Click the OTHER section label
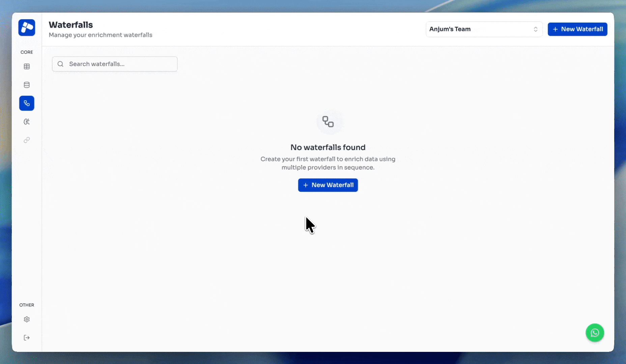Screen dimensions: 626x364 pyautogui.click(x=27, y=305)
